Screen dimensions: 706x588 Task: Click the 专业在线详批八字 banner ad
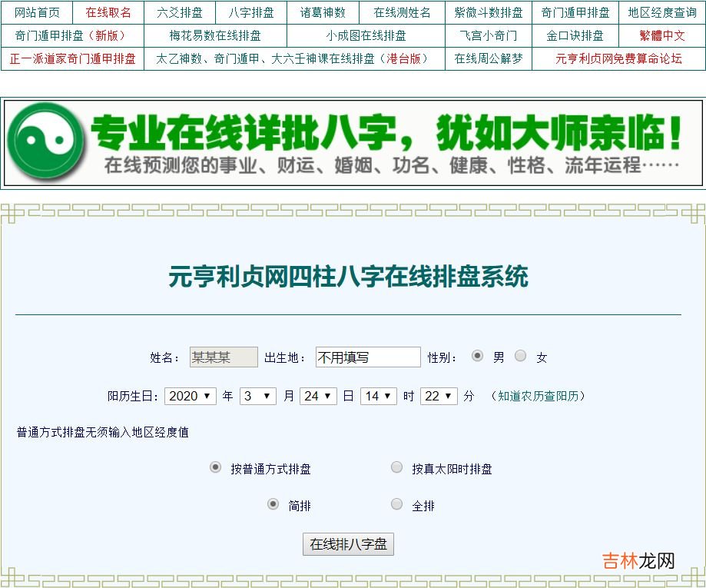(x=384, y=143)
